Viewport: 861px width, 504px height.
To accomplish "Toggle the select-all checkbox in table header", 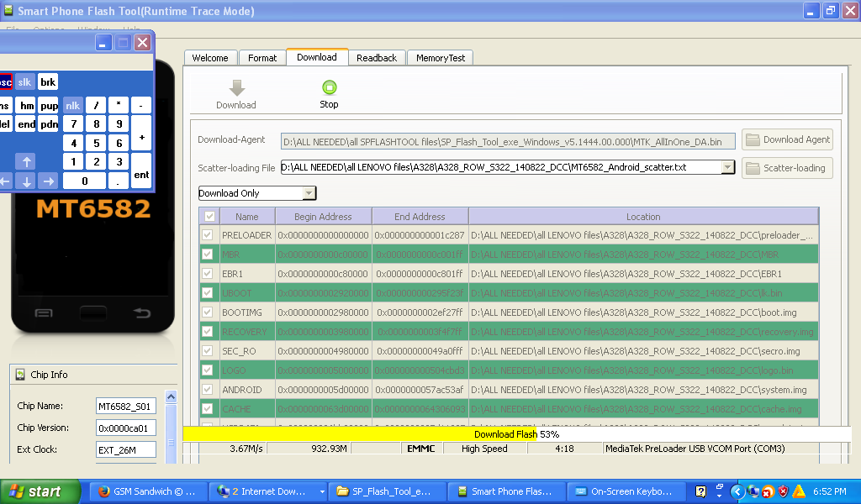I will point(209,216).
